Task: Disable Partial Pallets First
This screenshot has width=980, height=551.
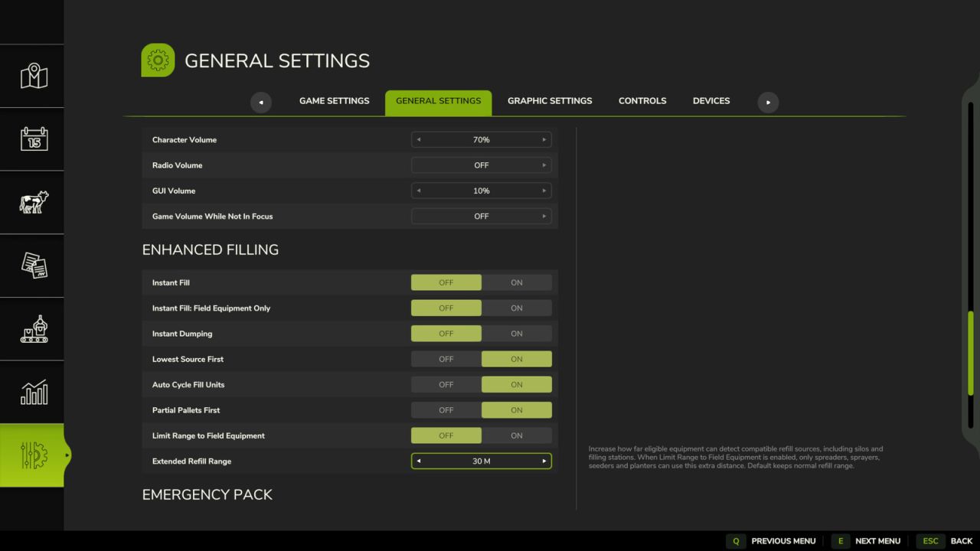Action: point(446,410)
